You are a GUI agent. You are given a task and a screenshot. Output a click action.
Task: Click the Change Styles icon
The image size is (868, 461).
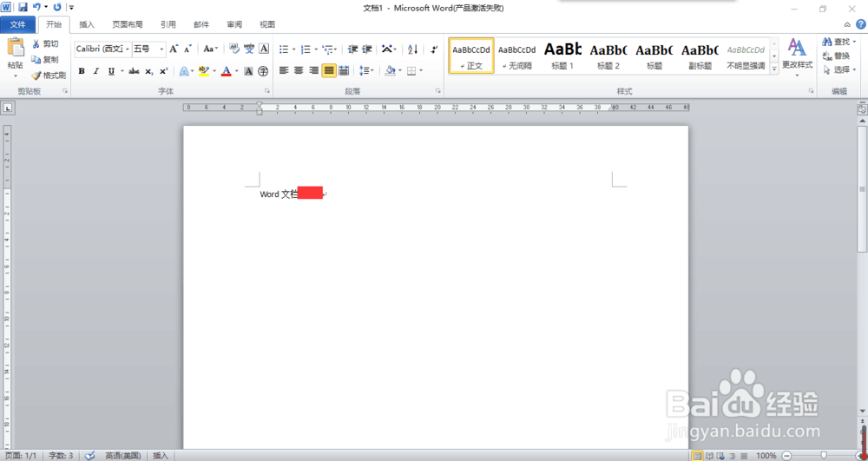click(797, 48)
